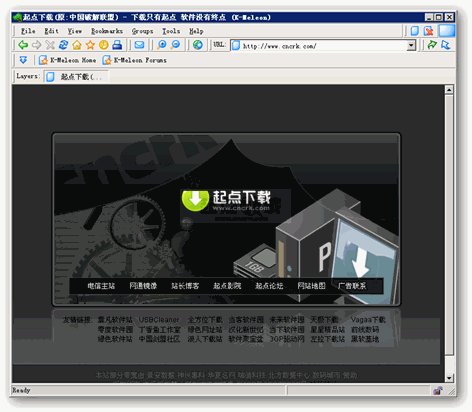Open the bookmarks toolbar dropdown arrow
Viewport: 472px width, 412px height.
coord(23,60)
